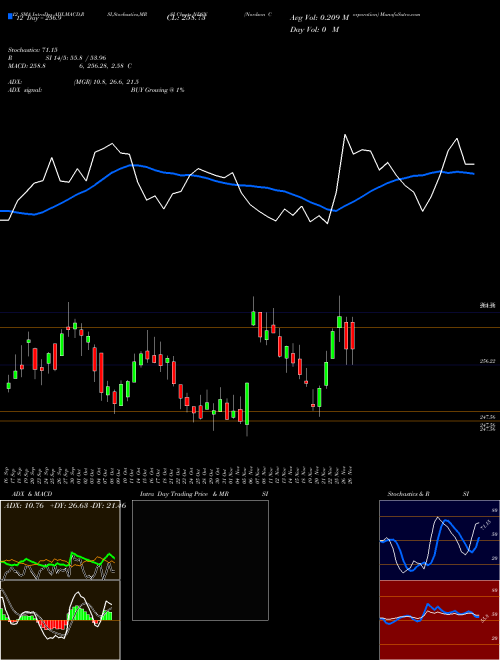
Task: Click the 256.22 price level label
Action: pos(487,361)
